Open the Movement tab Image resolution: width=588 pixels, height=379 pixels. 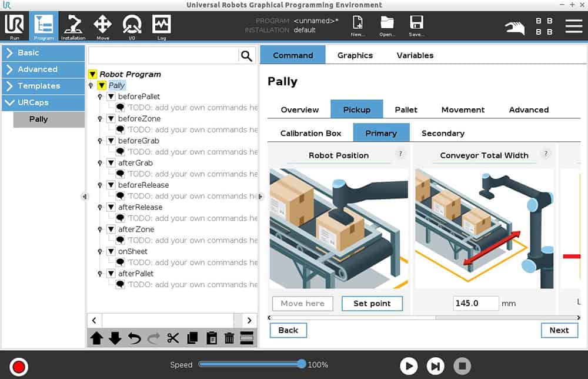463,109
